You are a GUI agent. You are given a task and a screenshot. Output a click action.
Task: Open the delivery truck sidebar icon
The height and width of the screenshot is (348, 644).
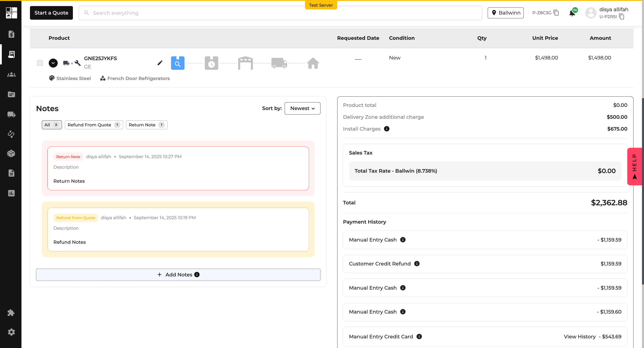click(x=11, y=114)
